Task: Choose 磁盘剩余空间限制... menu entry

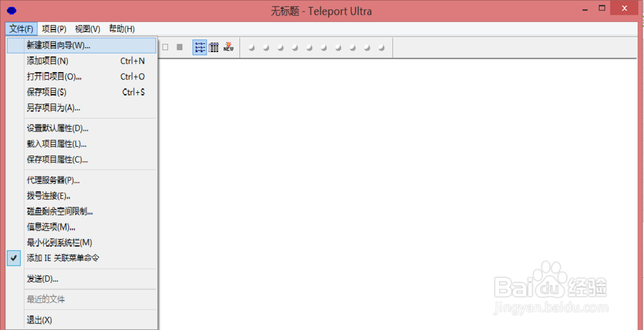Action: pyautogui.click(x=82, y=211)
